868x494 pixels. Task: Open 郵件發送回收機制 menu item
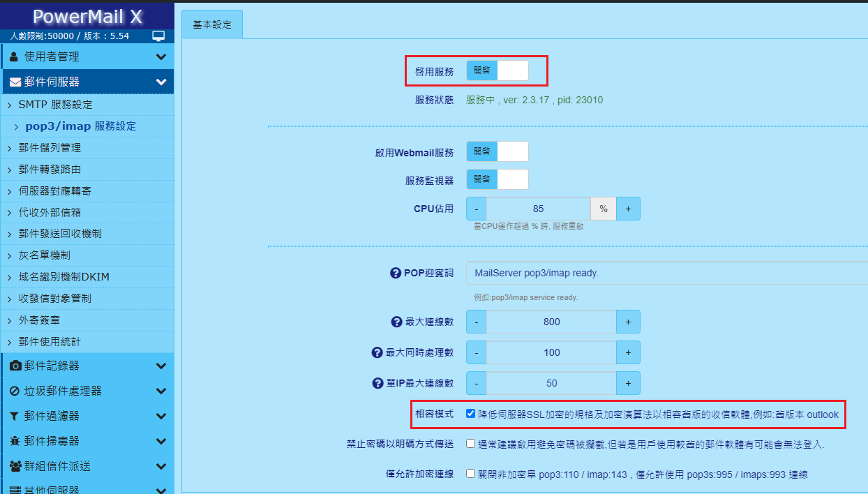pos(87,234)
